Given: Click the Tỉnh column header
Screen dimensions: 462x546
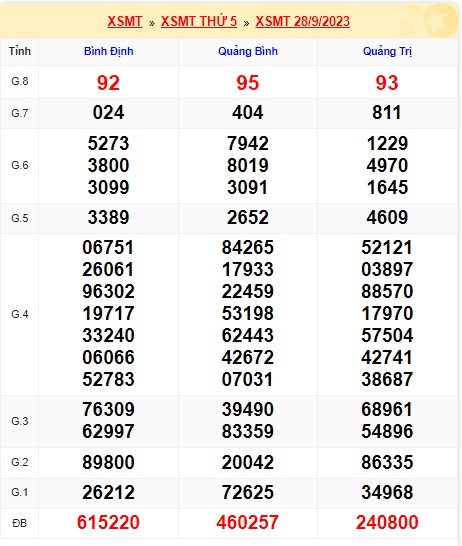Looking at the screenshot, I should click(x=19, y=51).
